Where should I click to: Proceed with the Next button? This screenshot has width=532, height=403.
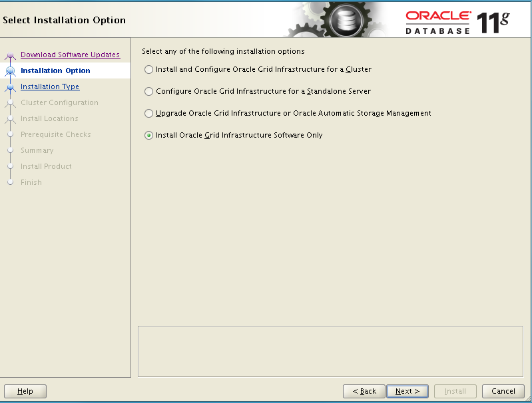pyautogui.click(x=407, y=391)
